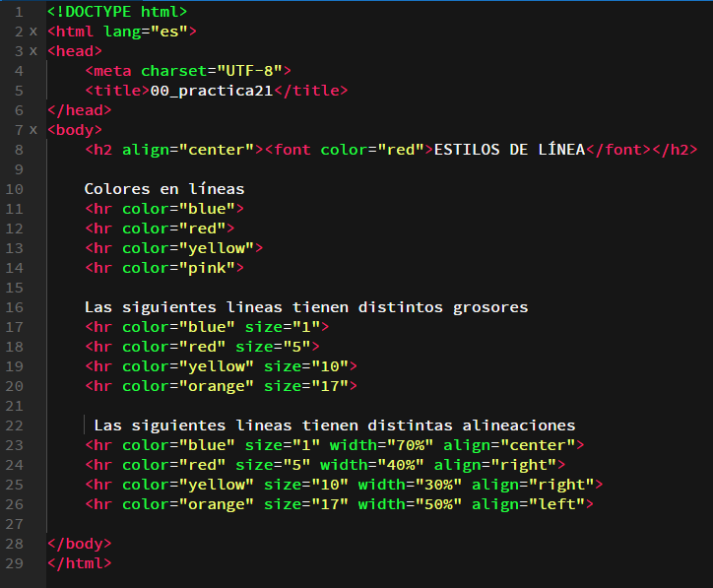The image size is (713, 588).
Task: Collapse the head tag fold marker on line 3
Action: click(x=33, y=51)
